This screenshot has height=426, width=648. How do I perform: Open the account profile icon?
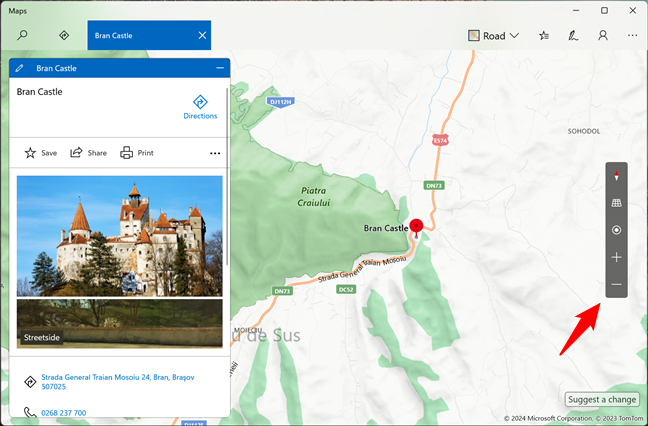603,36
